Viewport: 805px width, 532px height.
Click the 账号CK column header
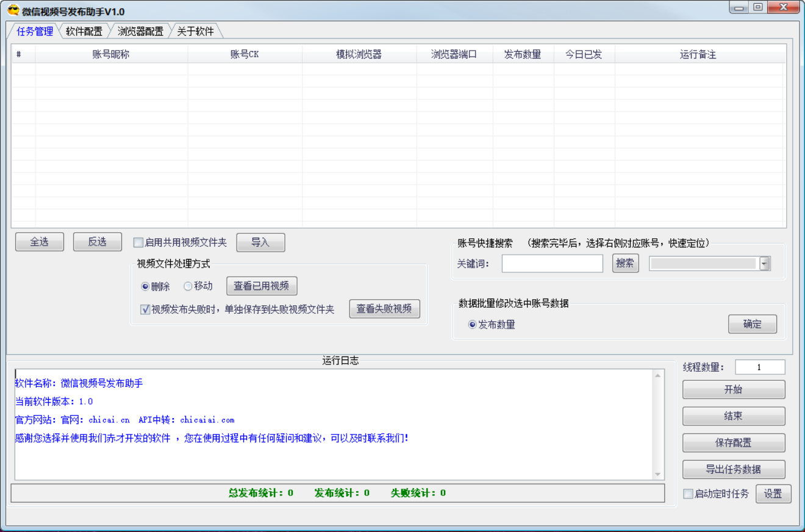tap(245, 54)
